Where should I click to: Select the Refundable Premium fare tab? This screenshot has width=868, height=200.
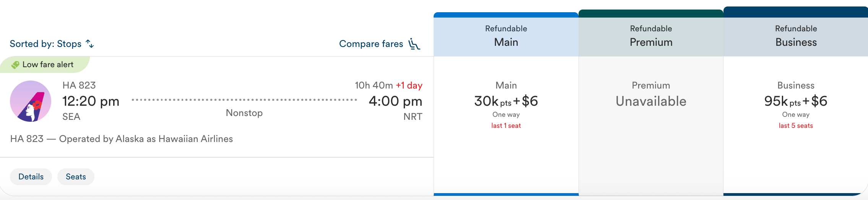click(x=651, y=35)
